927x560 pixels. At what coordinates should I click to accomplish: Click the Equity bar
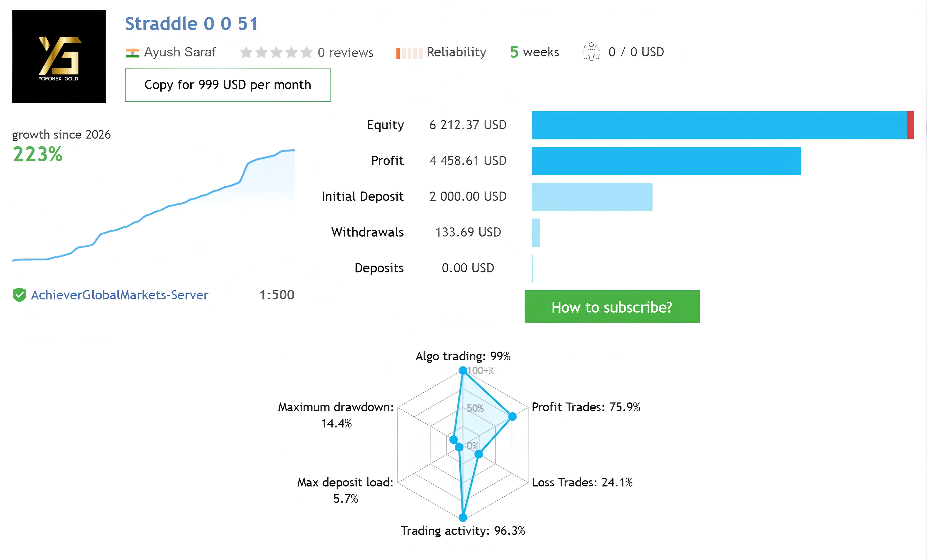click(x=723, y=125)
